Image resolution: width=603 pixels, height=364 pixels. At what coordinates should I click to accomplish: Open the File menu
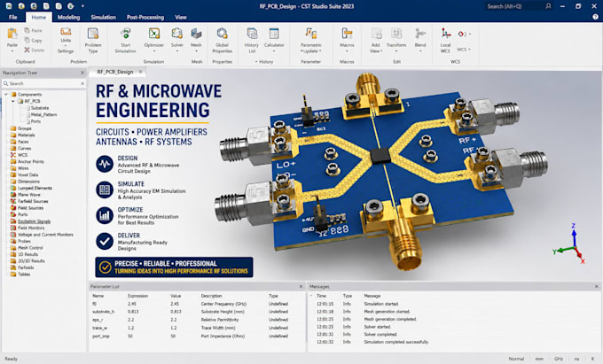tap(13, 18)
